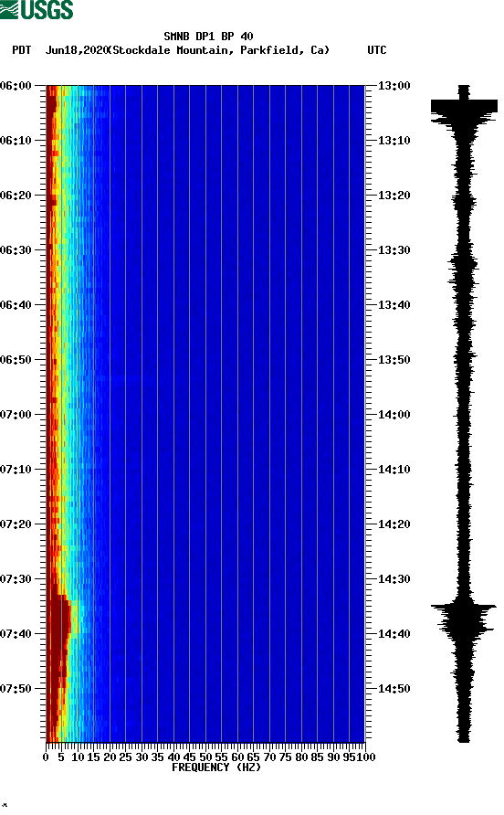Viewport: 504px width, 815px height.
Task: Click the 0 Hz frequency tick label
Action: [47, 757]
